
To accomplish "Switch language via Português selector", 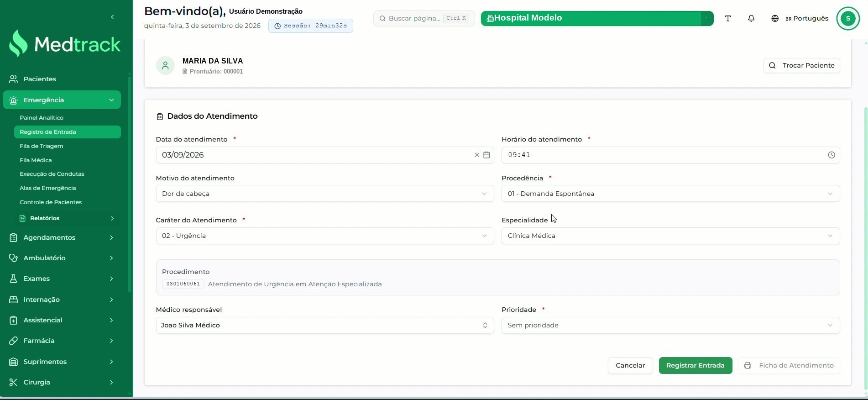I will [x=806, y=18].
